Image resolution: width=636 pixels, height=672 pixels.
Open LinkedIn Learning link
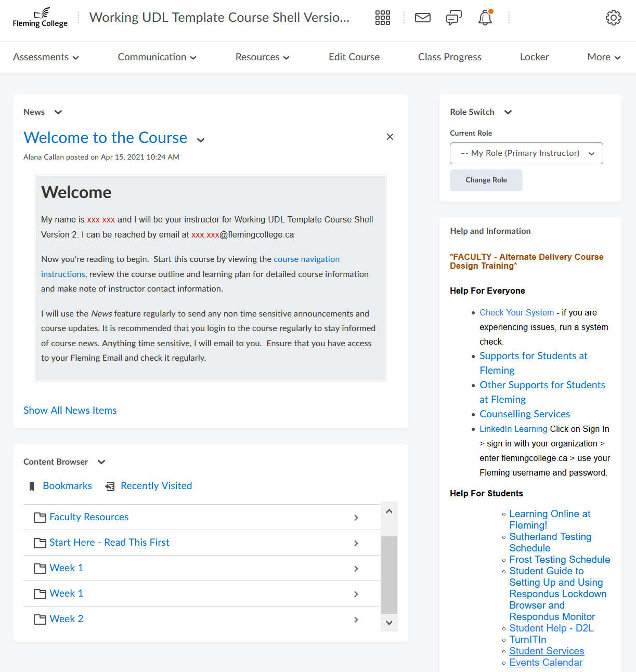pyautogui.click(x=513, y=429)
